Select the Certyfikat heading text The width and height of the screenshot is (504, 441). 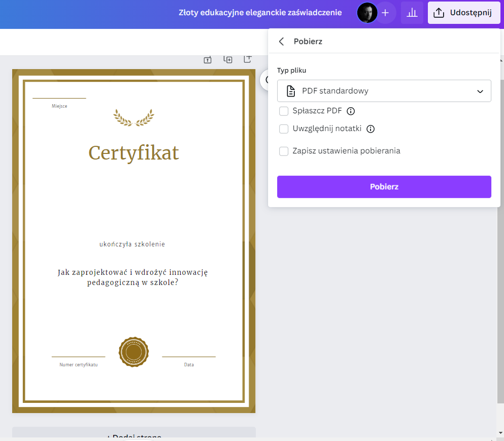[133, 153]
